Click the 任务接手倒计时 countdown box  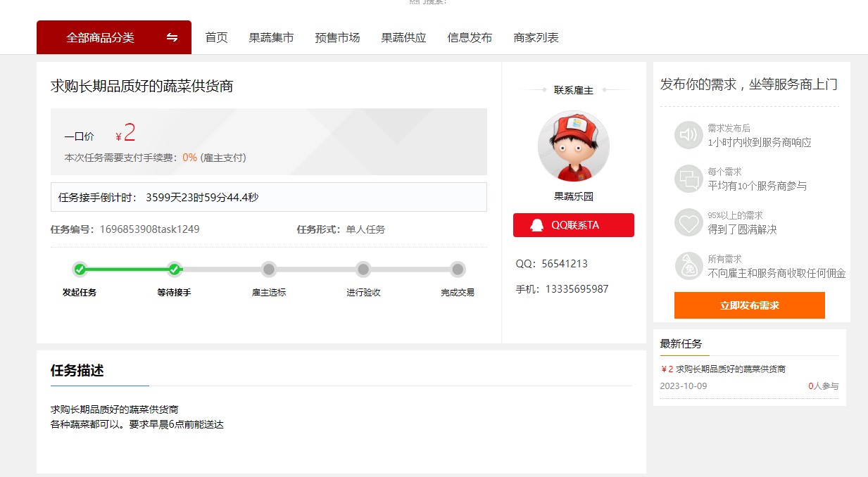pyautogui.click(x=269, y=197)
